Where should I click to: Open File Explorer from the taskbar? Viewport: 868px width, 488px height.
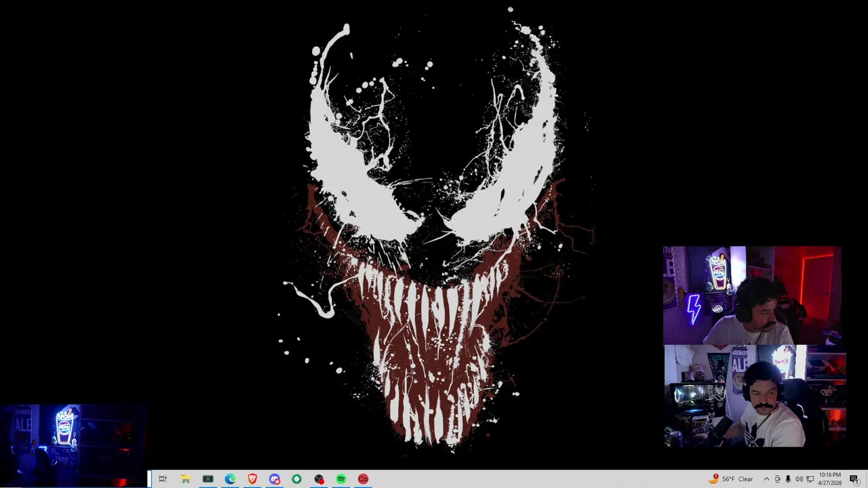(185, 479)
